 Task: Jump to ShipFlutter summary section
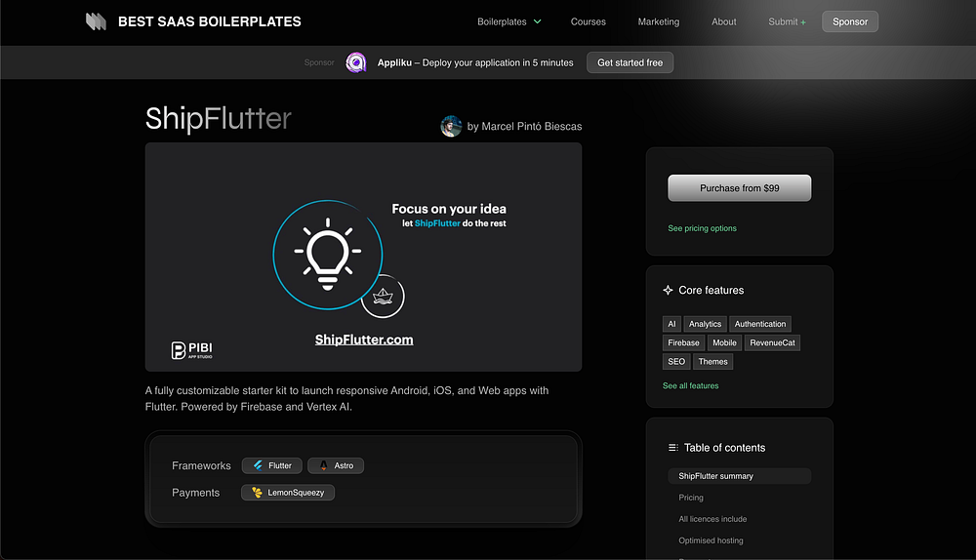click(740, 476)
